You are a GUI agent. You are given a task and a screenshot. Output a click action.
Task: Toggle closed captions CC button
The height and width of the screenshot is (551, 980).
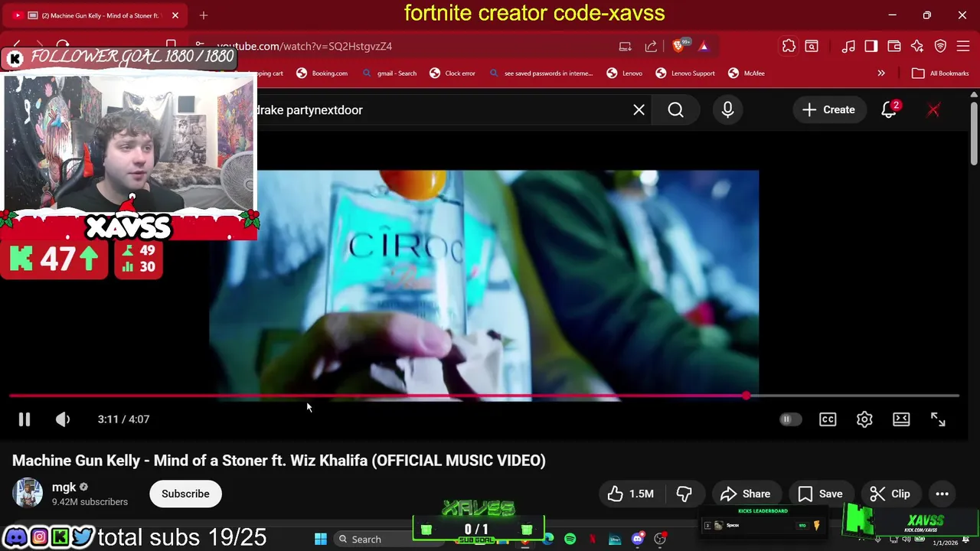click(x=828, y=419)
